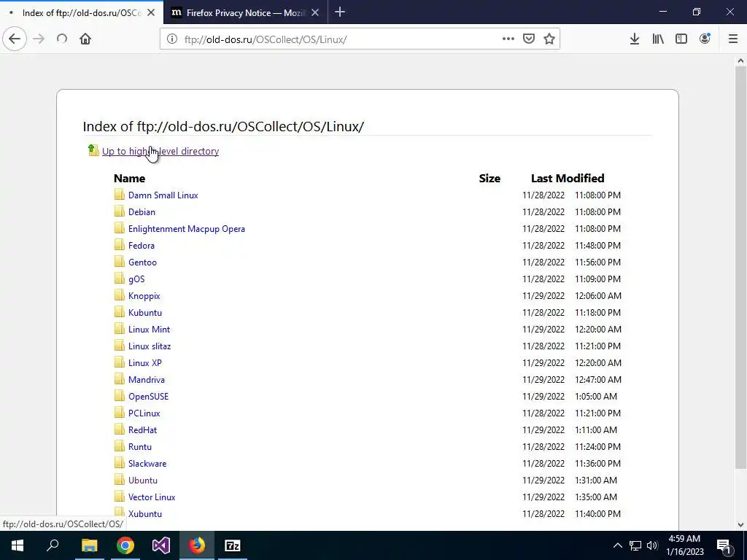Open the Windows Start menu
Screen dimensions: 747x560
tap(18, 545)
